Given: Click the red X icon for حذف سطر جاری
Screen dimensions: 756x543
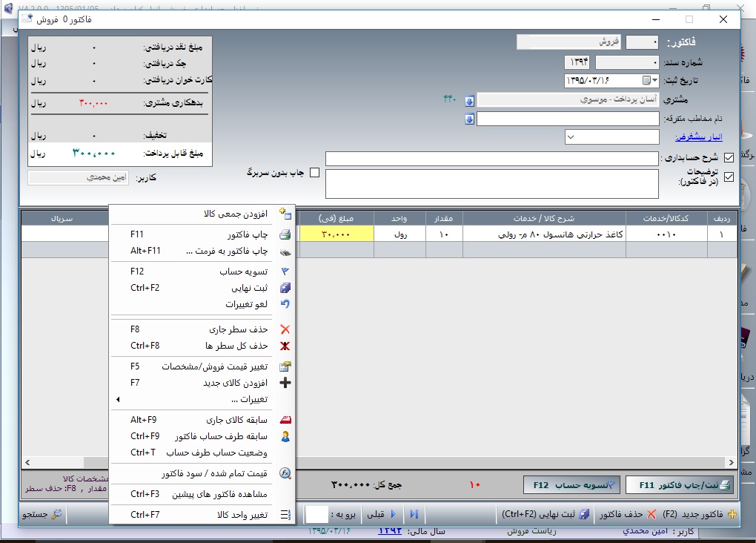Looking at the screenshot, I should point(285,329).
